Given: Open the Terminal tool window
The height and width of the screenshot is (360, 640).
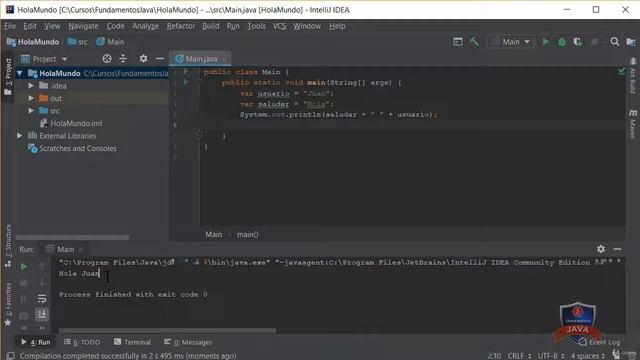Looking at the screenshot, I should [133, 342].
